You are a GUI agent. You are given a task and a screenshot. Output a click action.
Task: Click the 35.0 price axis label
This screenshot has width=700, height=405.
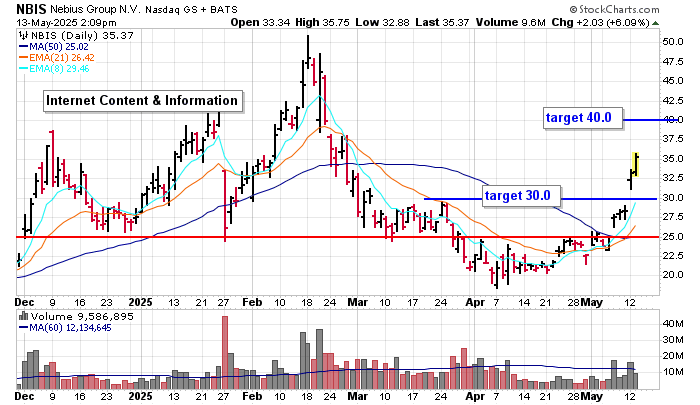point(673,159)
